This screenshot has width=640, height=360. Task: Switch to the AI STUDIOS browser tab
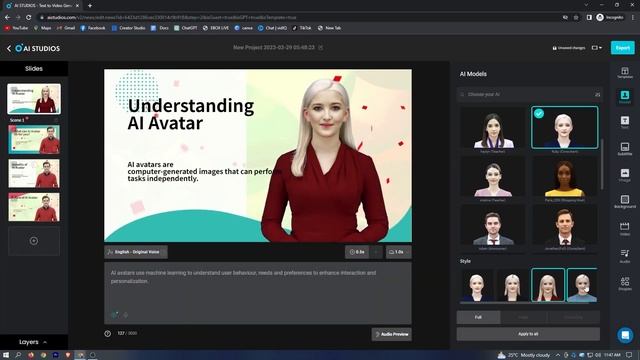tap(41, 6)
